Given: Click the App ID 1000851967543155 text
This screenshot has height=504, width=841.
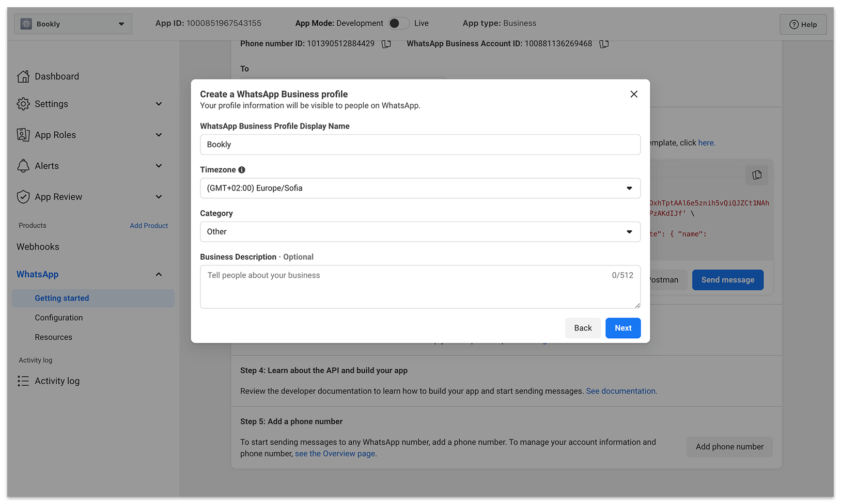Looking at the screenshot, I should click(208, 23).
